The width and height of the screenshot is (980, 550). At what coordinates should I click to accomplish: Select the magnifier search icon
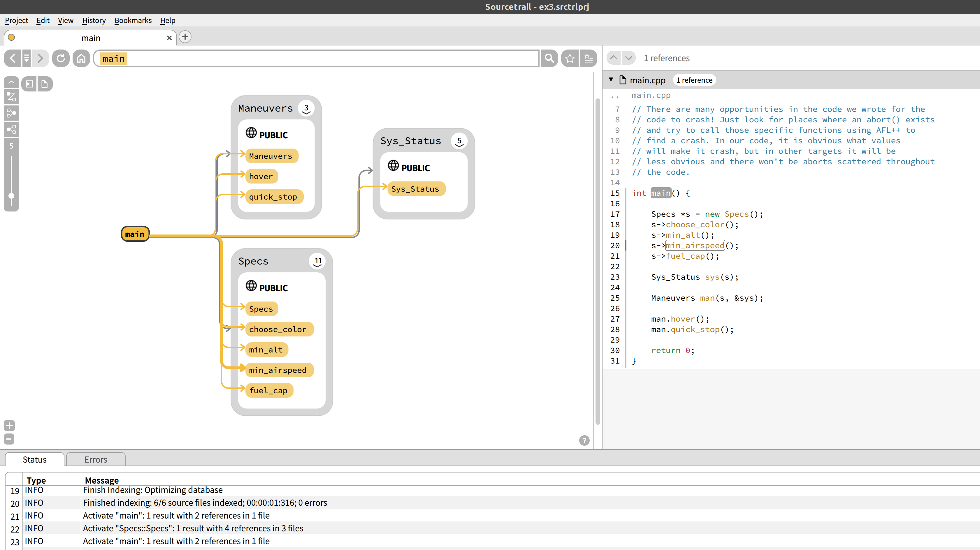pyautogui.click(x=549, y=58)
